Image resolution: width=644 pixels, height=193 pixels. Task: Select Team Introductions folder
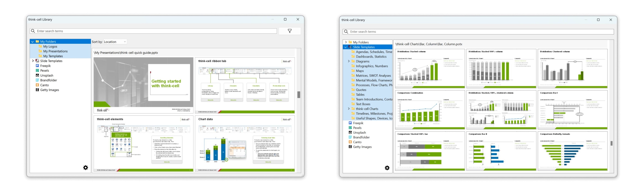coord(372,99)
